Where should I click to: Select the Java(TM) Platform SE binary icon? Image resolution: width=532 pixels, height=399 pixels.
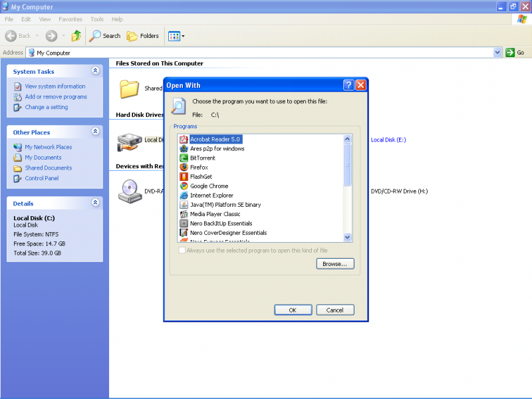(x=184, y=205)
